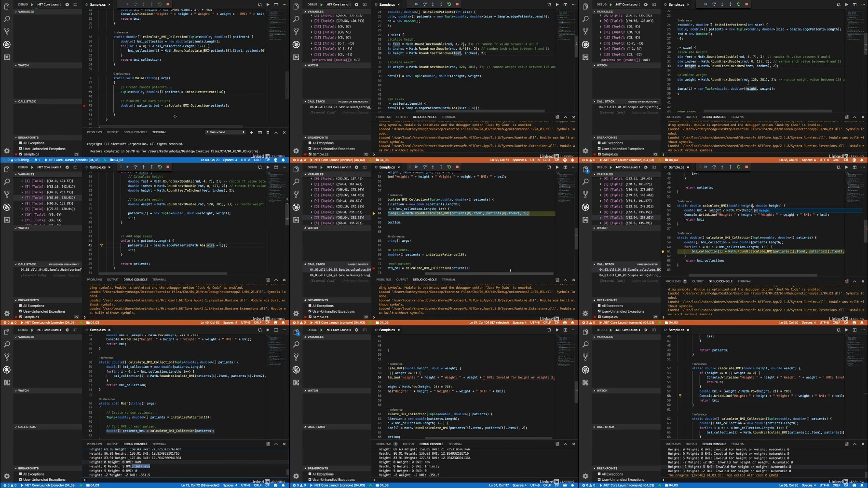Click green Start Debugging arrow in Ln 52 window
The height and width of the screenshot is (488, 868).
click(611, 167)
